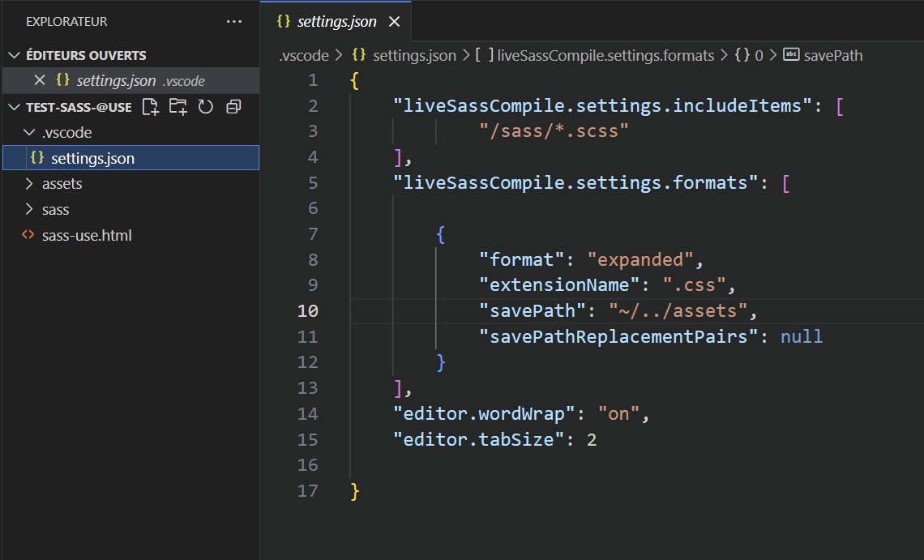Image resolution: width=924 pixels, height=560 pixels.
Task: Close settings.json in the Open Editors list
Action: coord(40,80)
